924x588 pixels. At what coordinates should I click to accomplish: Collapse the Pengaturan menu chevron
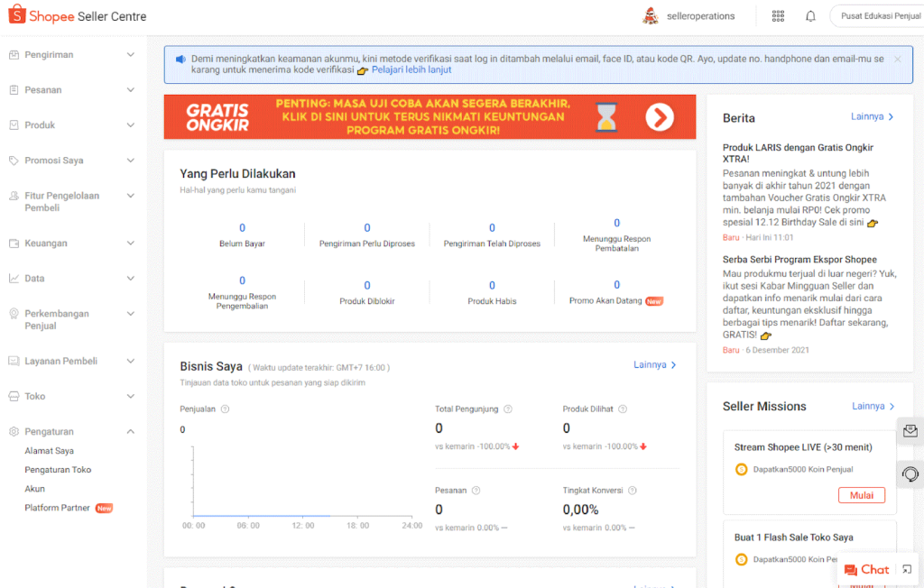click(x=131, y=431)
